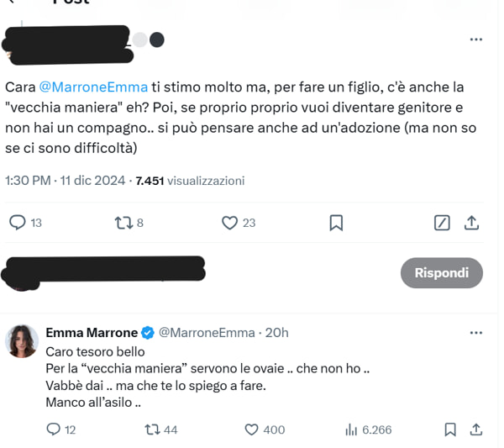Open the @MarroneEmma mention in the post text
This screenshot has height=448, width=504.
[93, 87]
